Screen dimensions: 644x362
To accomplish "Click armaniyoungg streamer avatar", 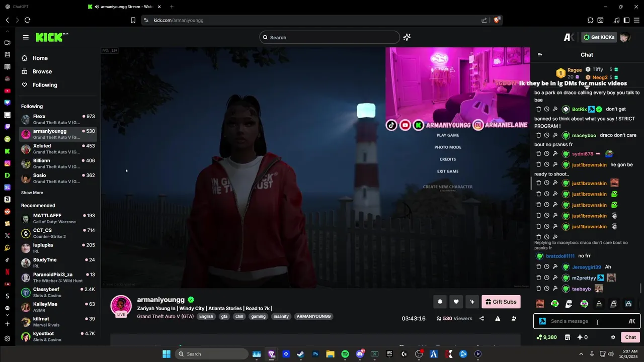I will [x=121, y=306].
